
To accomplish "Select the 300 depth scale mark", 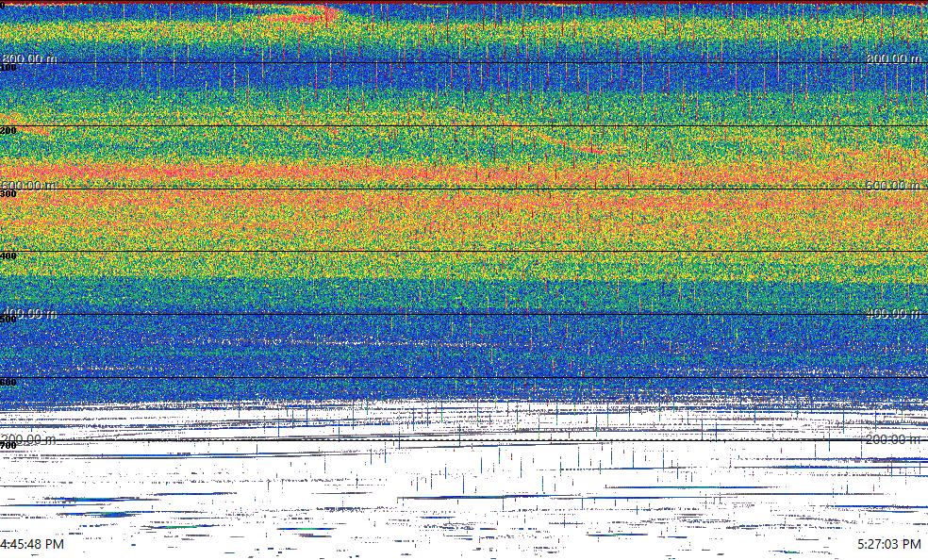I will click(x=8, y=193).
